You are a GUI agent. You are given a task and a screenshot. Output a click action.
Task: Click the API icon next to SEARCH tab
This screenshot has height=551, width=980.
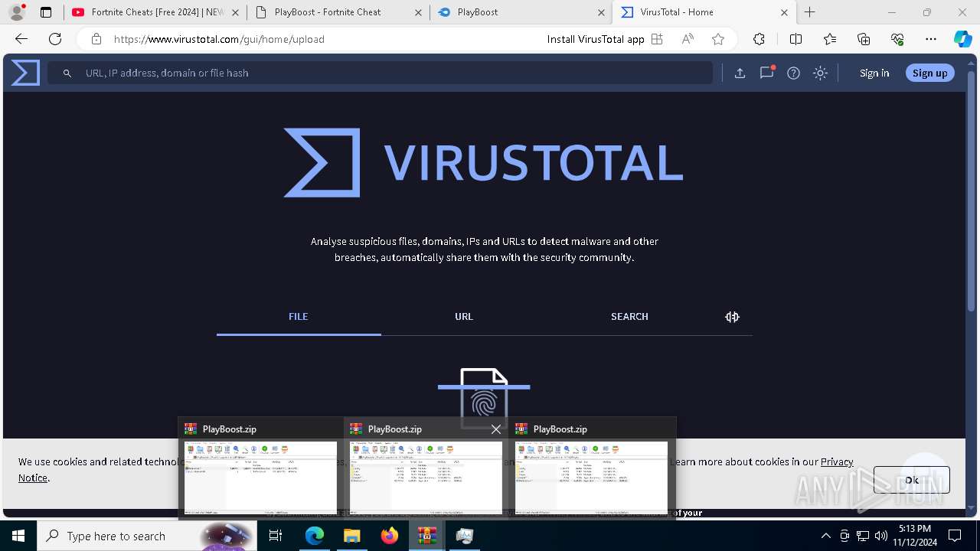[732, 317]
